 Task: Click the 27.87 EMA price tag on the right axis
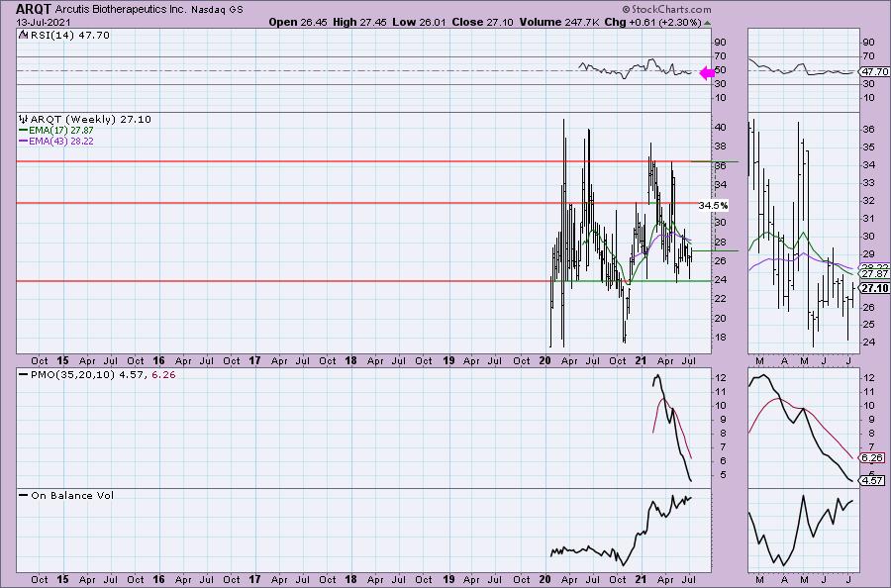tap(875, 274)
